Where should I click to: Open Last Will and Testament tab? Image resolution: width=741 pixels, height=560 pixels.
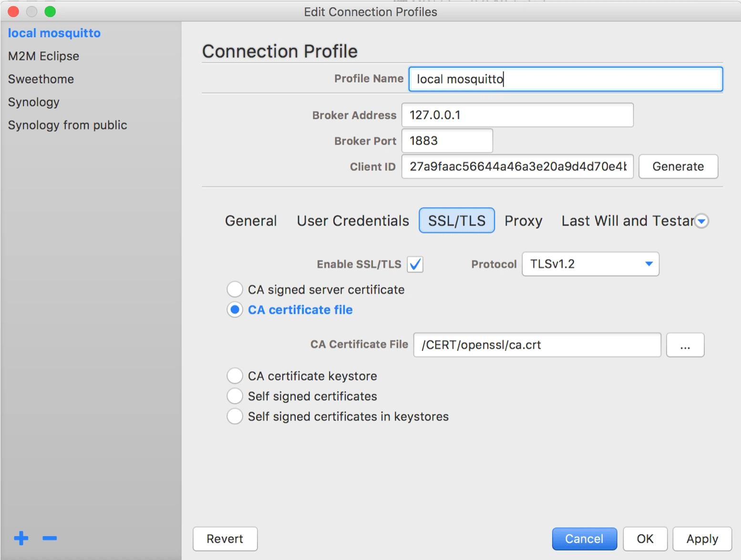(x=627, y=221)
